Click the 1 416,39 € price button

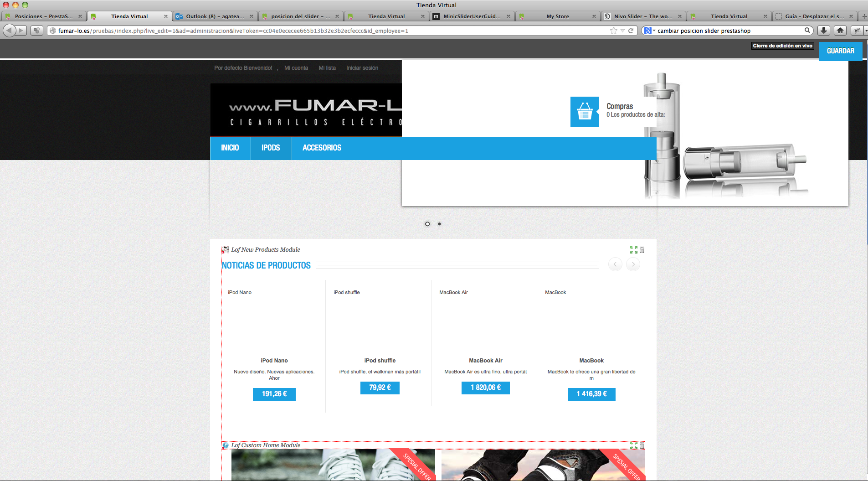pos(591,394)
